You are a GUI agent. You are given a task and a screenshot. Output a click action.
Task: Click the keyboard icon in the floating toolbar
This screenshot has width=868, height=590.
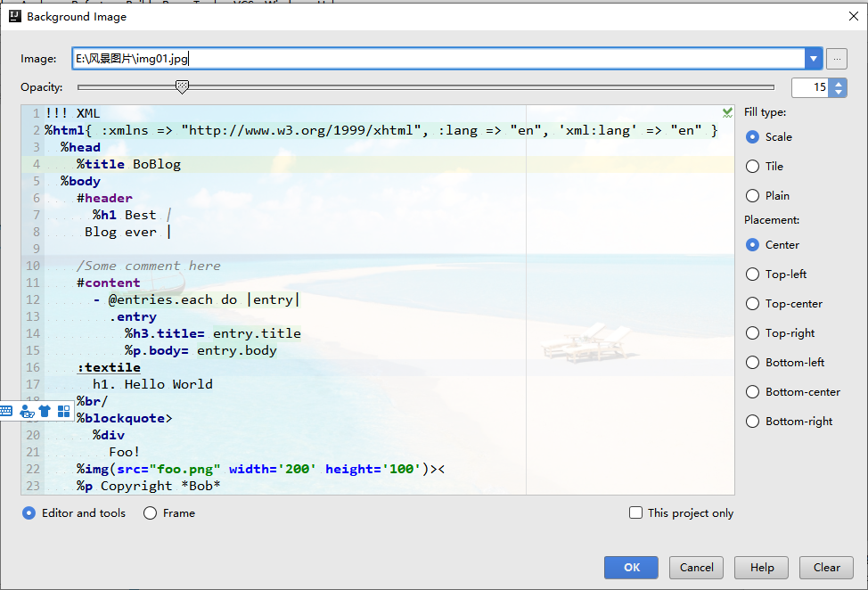(6, 411)
